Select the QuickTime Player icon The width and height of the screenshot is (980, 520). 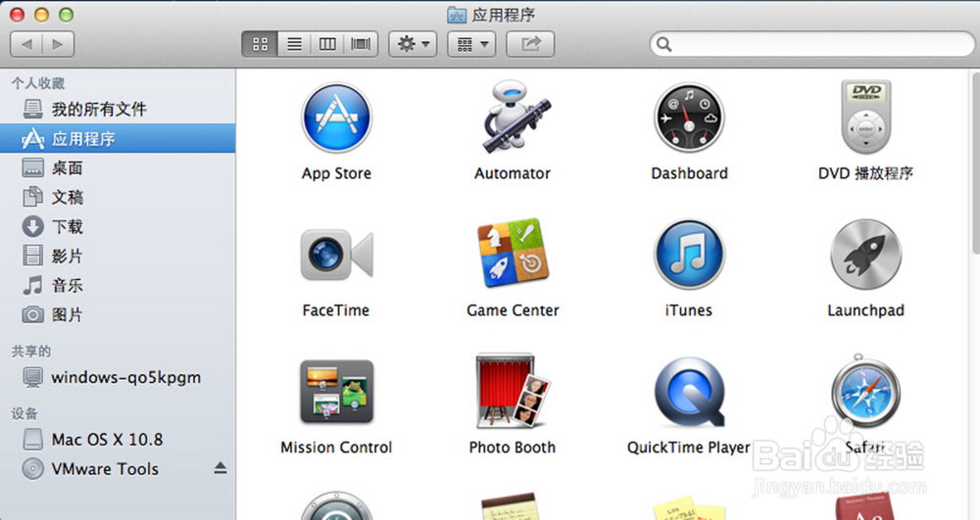click(689, 392)
